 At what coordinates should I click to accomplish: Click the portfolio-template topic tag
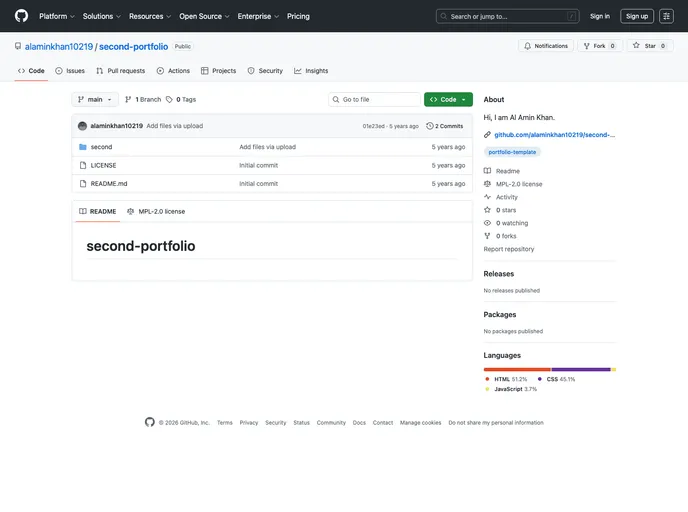pos(512,152)
